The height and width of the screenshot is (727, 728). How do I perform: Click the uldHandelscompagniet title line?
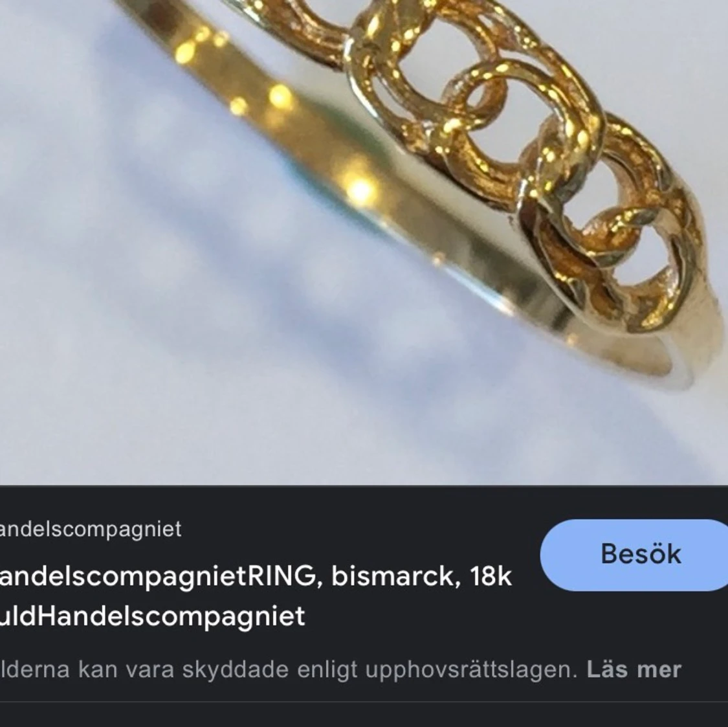pyautogui.click(x=152, y=616)
